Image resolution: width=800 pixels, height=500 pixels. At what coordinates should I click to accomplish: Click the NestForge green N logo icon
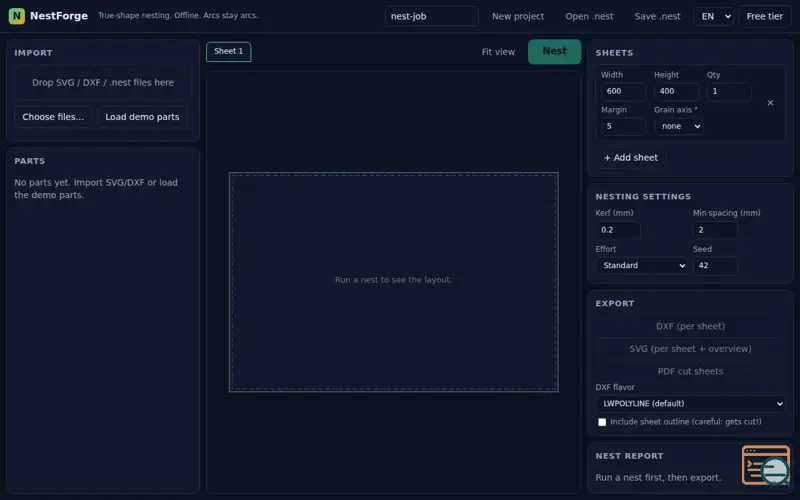pyautogui.click(x=17, y=16)
